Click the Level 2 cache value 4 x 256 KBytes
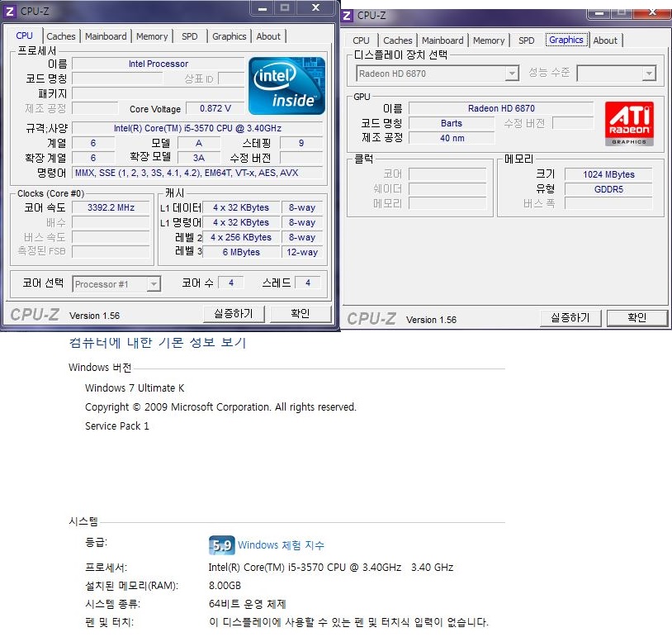Screen dimensions: 672x637 click(241, 237)
